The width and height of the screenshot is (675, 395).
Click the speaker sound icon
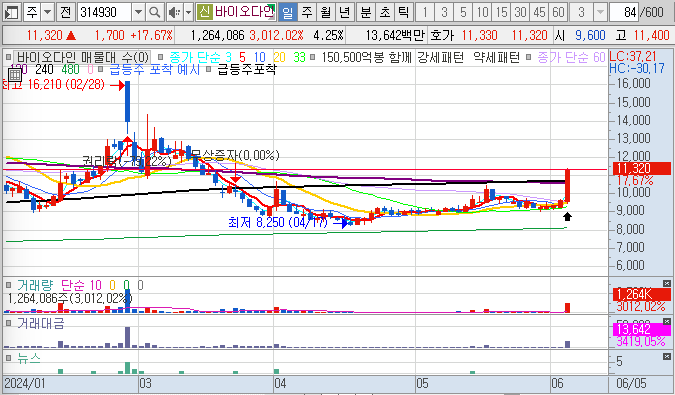click(174, 12)
